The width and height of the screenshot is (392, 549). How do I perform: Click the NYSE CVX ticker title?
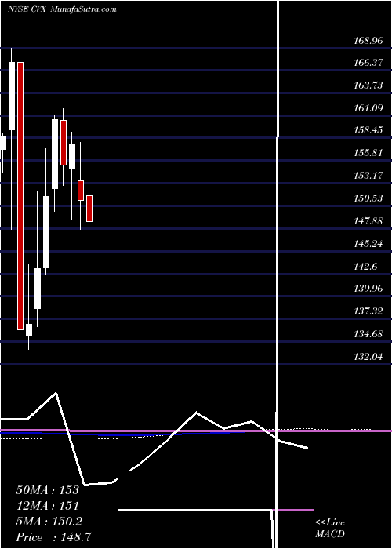click(27, 9)
